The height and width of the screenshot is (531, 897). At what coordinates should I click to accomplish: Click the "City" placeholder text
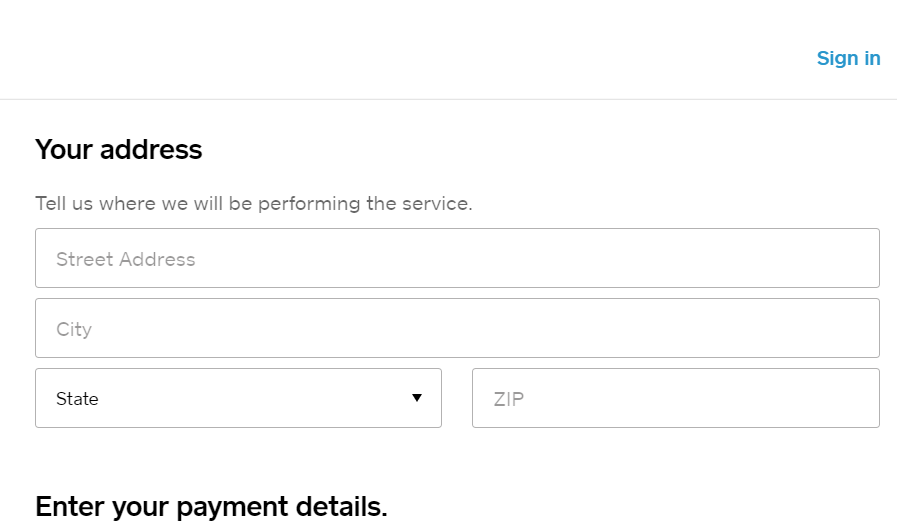point(74,329)
